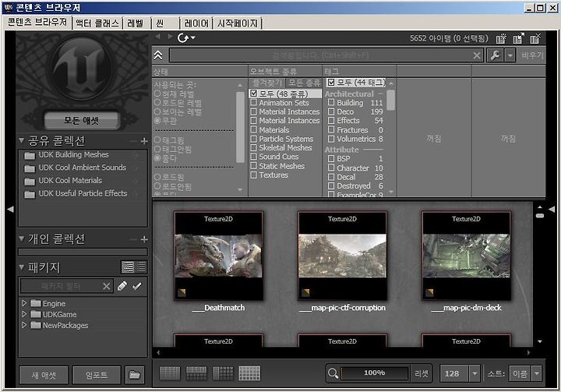Image resolution: width=561 pixels, height=392 pixels.
Task: Select the fourth thumbnail layout grid icon
Action: (249, 373)
